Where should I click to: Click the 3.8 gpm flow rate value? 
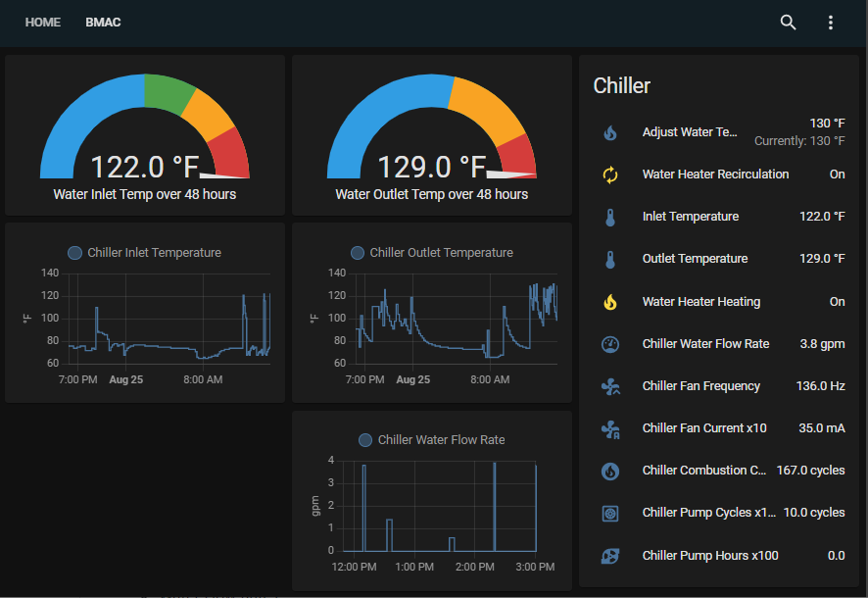coord(822,344)
